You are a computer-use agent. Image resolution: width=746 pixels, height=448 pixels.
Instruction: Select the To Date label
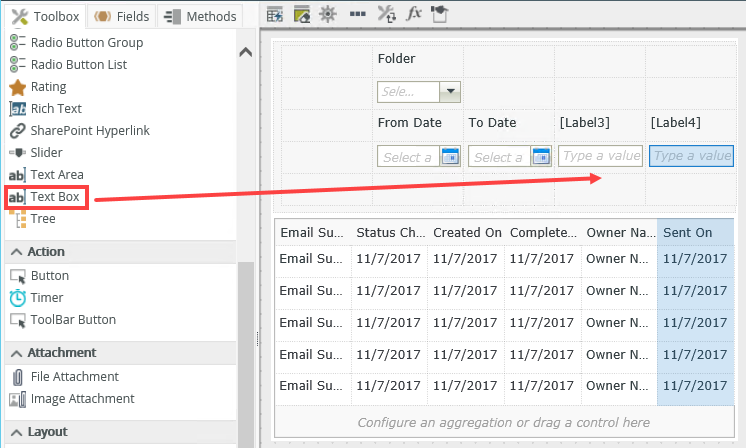(x=492, y=123)
